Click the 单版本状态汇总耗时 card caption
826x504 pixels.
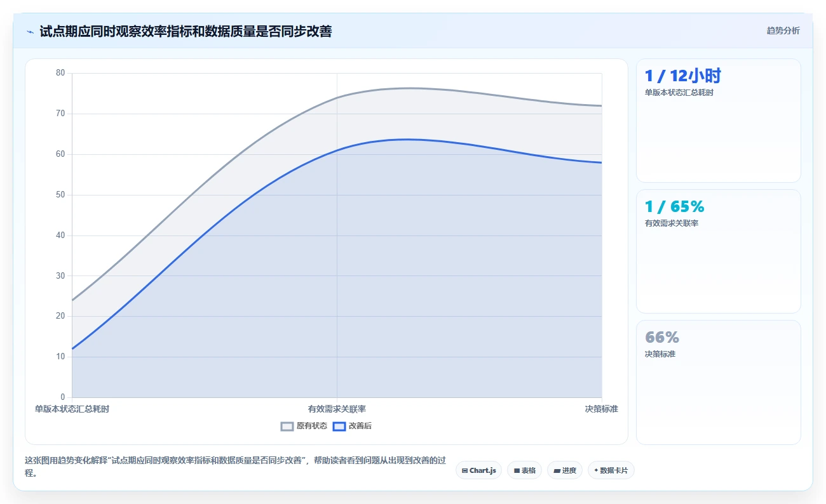coord(679,93)
